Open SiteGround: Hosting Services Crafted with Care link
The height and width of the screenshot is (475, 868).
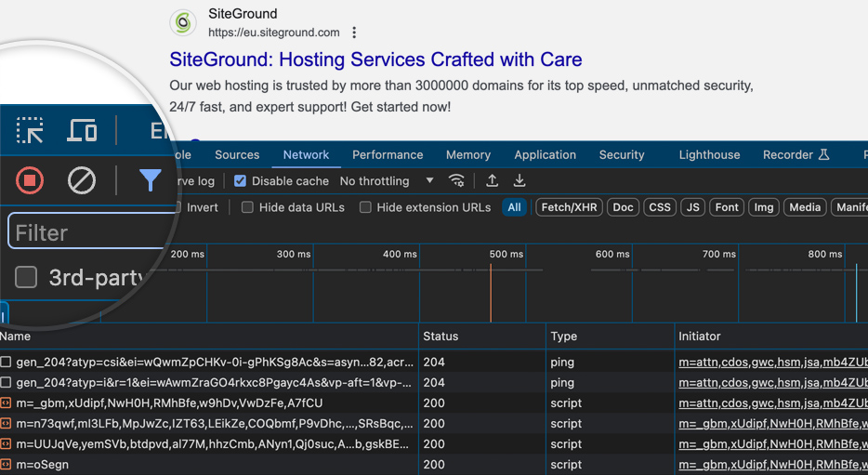click(375, 59)
